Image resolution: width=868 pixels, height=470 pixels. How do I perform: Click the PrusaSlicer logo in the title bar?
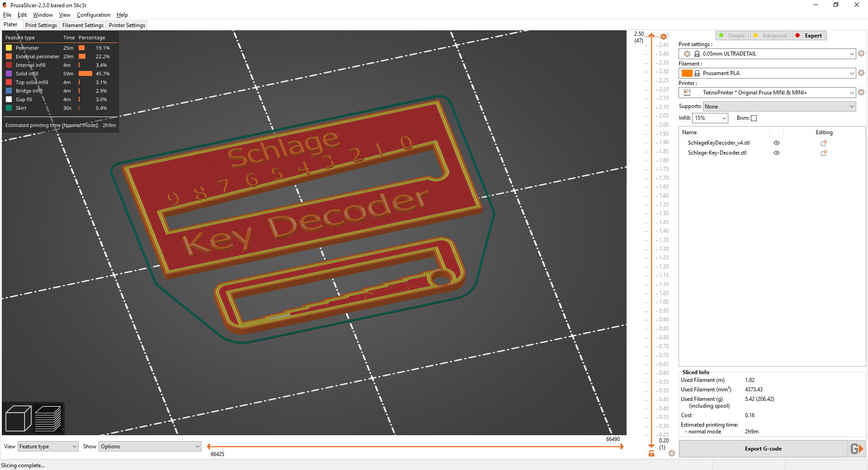tap(5, 5)
